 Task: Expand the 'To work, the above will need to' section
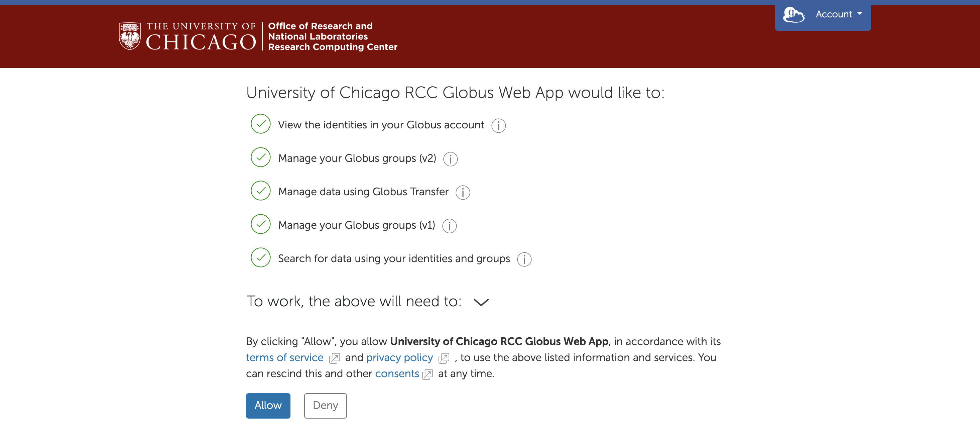[481, 302]
